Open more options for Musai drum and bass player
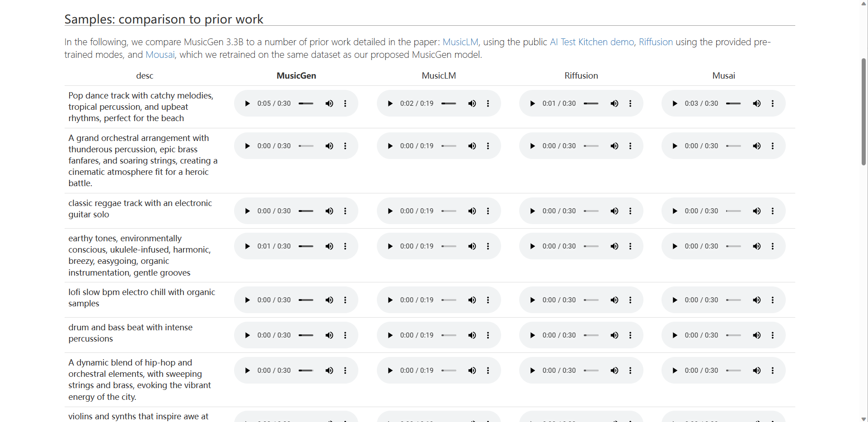The width and height of the screenshot is (868, 422). point(773,335)
